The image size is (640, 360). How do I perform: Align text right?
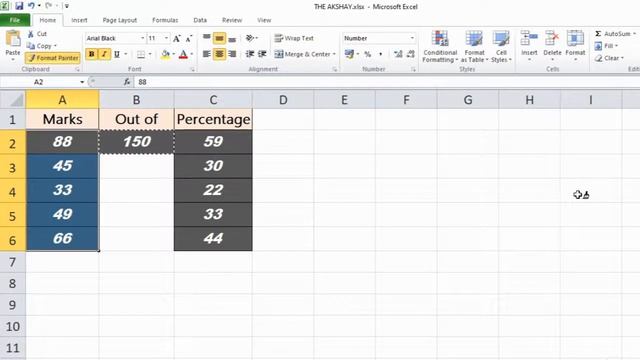(x=232, y=54)
